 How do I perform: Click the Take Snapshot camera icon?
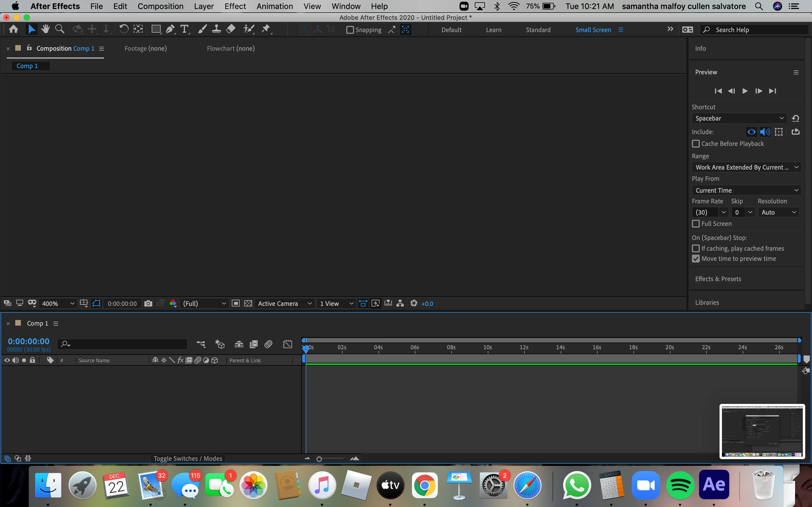coord(148,303)
